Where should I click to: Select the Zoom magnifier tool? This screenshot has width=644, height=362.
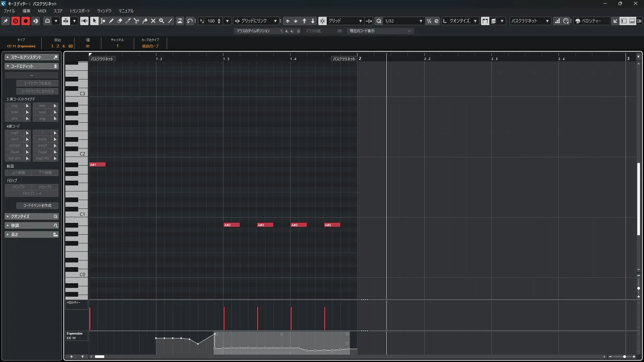click(x=162, y=21)
